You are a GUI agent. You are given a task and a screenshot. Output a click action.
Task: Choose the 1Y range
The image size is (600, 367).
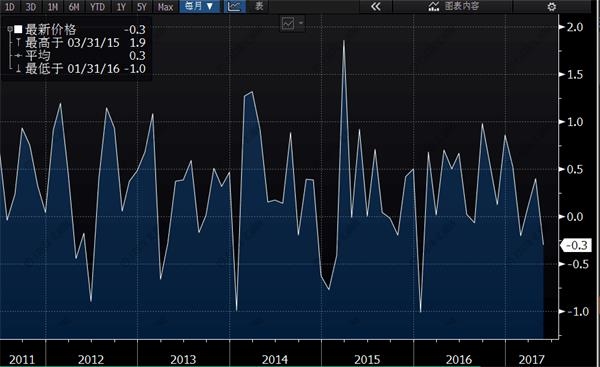[121, 7]
